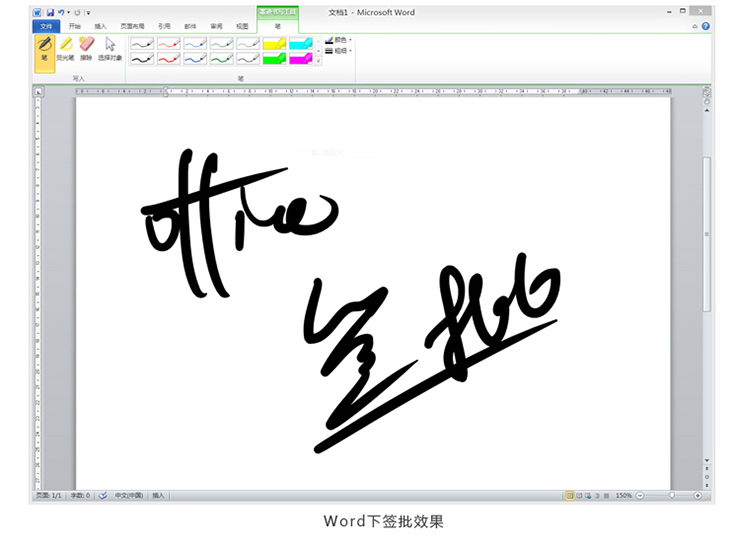Click the Select Objects (选择对象) arrow tool
The width and height of the screenshot is (740, 552).
[110, 49]
